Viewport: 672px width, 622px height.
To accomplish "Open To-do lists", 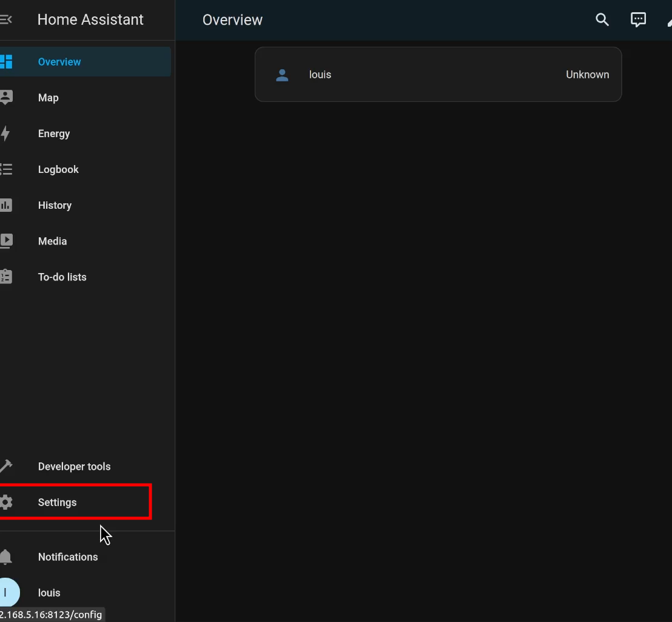I will pos(86,277).
